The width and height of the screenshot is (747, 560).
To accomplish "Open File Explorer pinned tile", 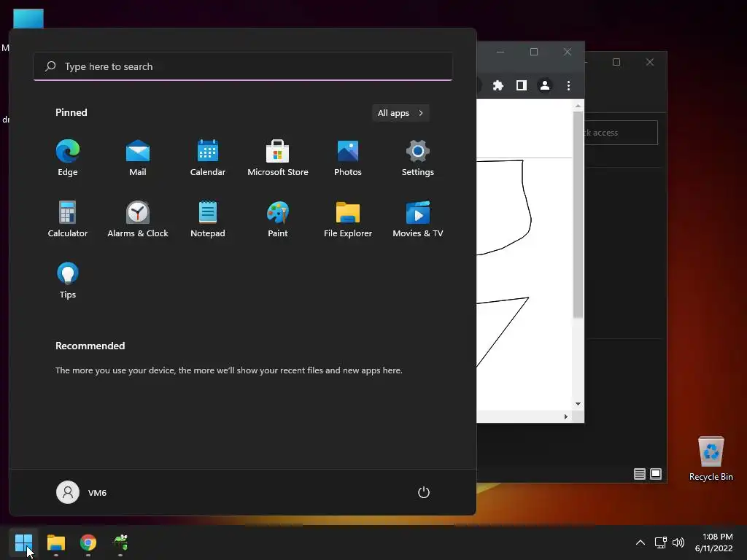I will pos(348,219).
